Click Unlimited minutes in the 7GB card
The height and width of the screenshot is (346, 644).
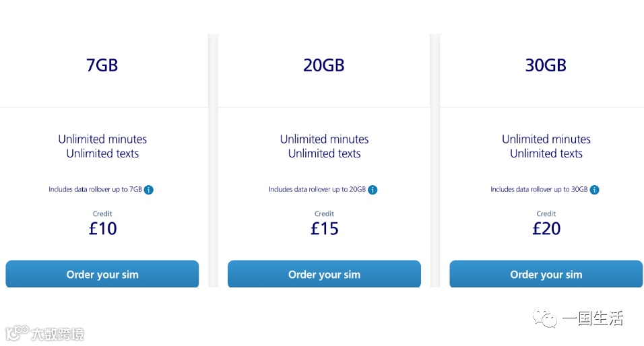tap(102, 139)
